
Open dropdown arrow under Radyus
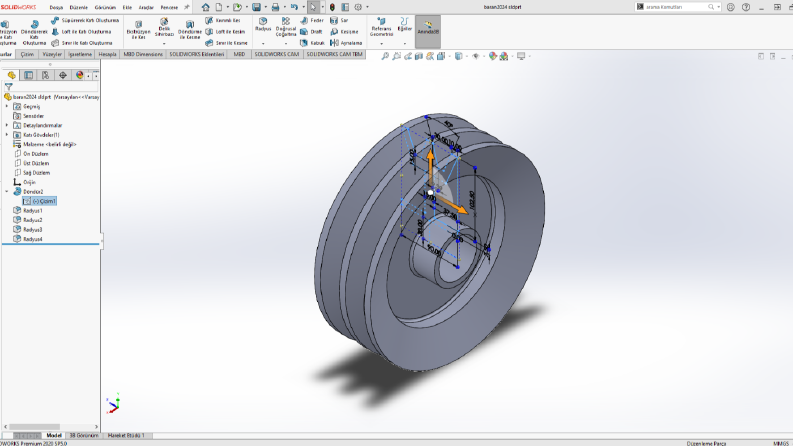coord(263,43)
